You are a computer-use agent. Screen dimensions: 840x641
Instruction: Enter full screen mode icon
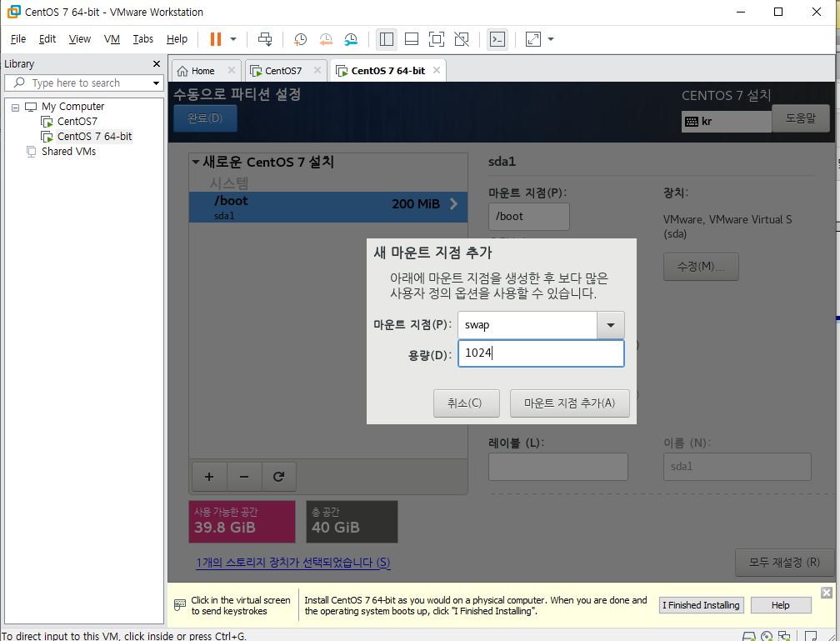437,39
